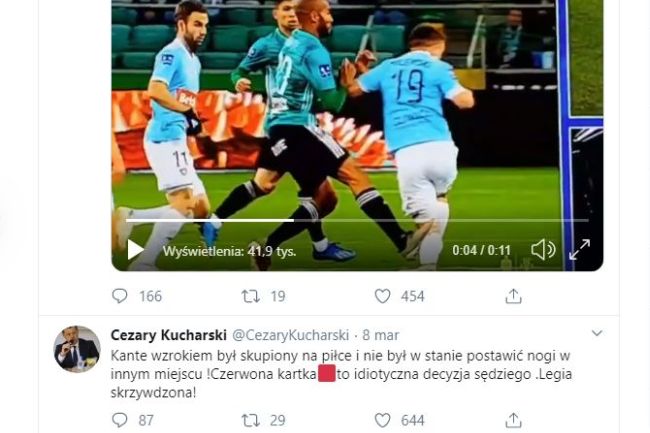
Task: Open replies on the tweet with 166 comments
Action: tap(120, 296)
